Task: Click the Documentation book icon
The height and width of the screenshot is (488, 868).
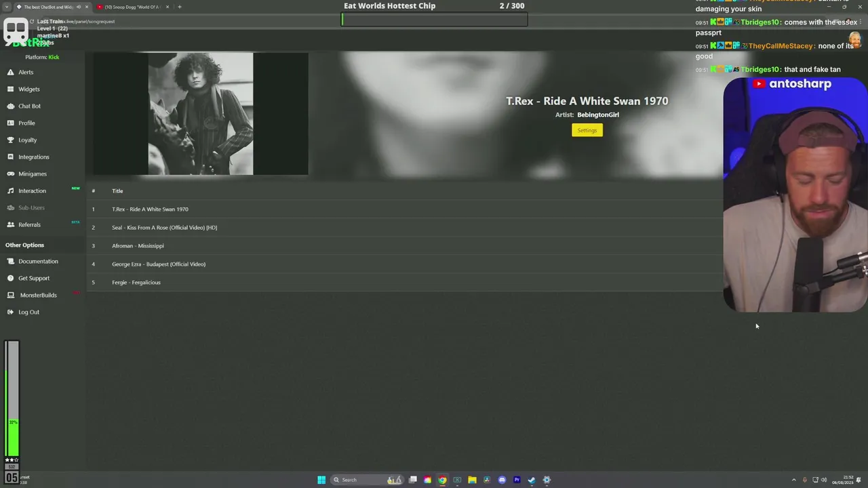Action: (x=10, y=261)
